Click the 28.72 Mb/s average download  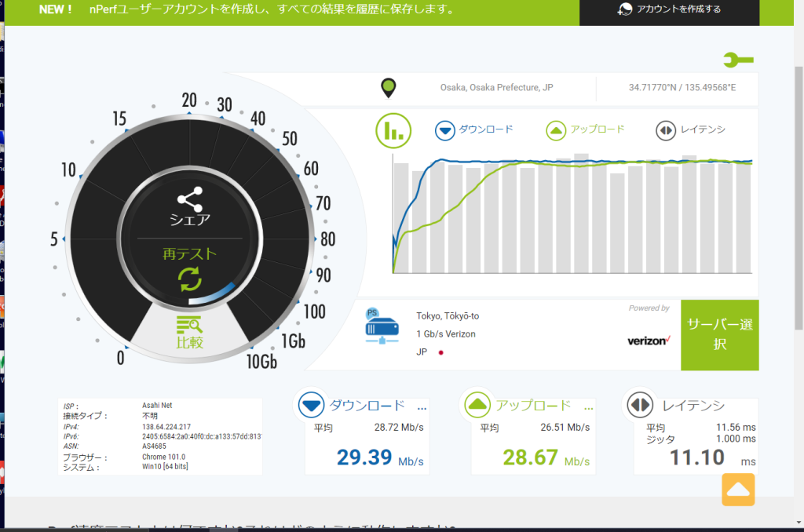(399, 428)
